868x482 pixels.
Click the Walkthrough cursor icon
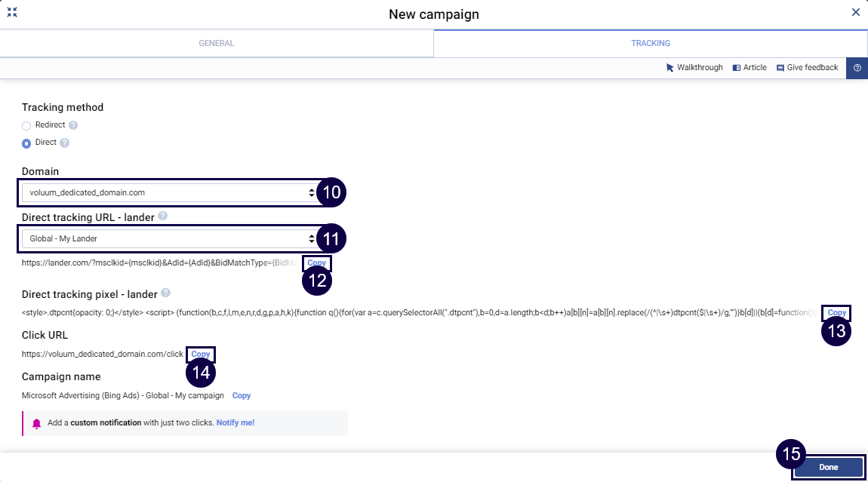tap(669, 67)
